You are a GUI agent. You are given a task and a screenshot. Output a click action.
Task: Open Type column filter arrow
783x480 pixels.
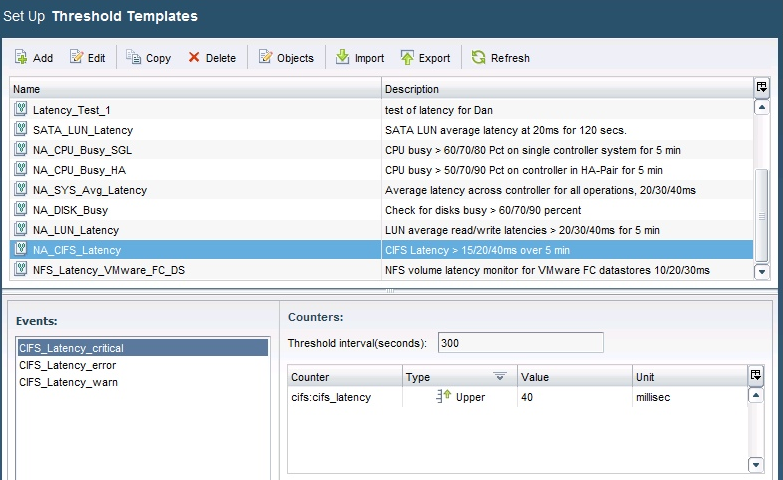pyautogui.click(x=500, y=377)
